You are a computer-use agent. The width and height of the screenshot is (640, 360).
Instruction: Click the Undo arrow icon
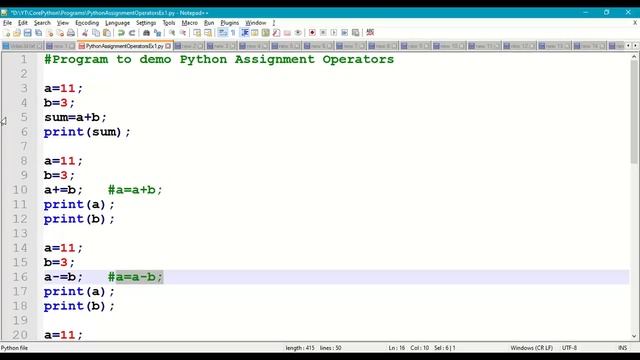121,33
